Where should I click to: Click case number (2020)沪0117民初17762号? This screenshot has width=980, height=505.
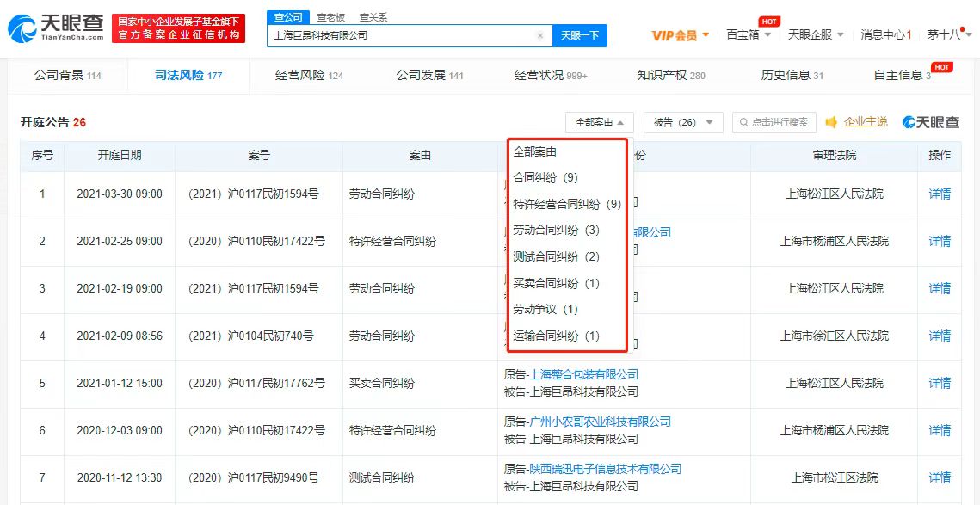click(256, 383)
